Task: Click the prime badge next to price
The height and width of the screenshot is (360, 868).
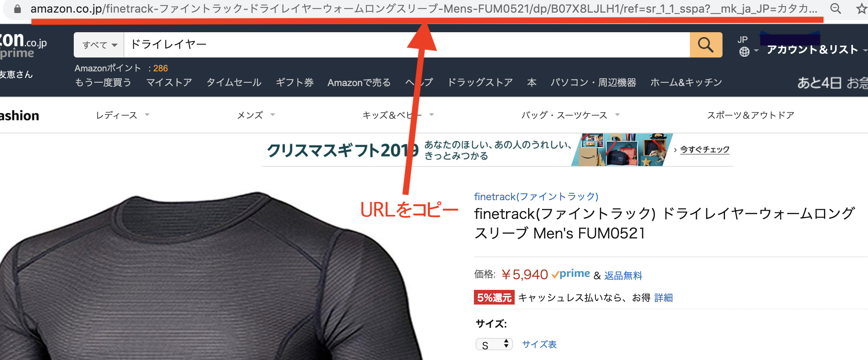Action: click(571, 274)
